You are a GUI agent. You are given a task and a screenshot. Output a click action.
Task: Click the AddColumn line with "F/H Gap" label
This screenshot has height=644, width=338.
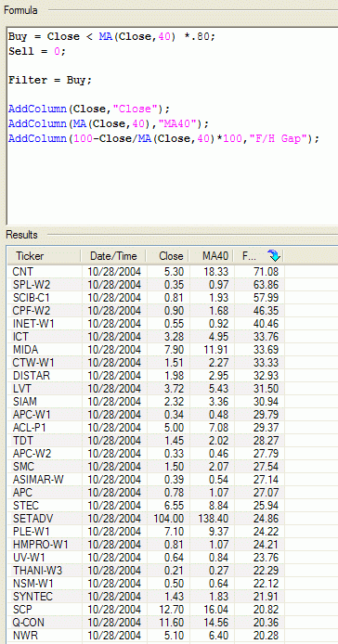pyautogui.click(x=163, y=138)
